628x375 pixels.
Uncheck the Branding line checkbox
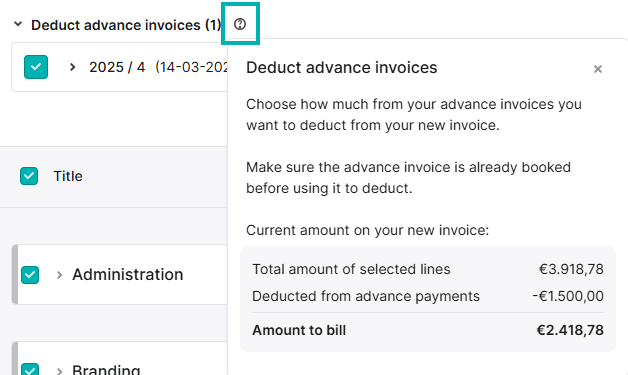pyautogui.click(x=30, y=369)
